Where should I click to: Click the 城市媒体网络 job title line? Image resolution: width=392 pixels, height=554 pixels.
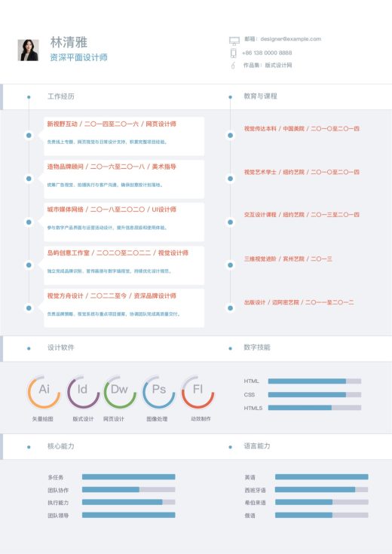click(x=112, y=210)
